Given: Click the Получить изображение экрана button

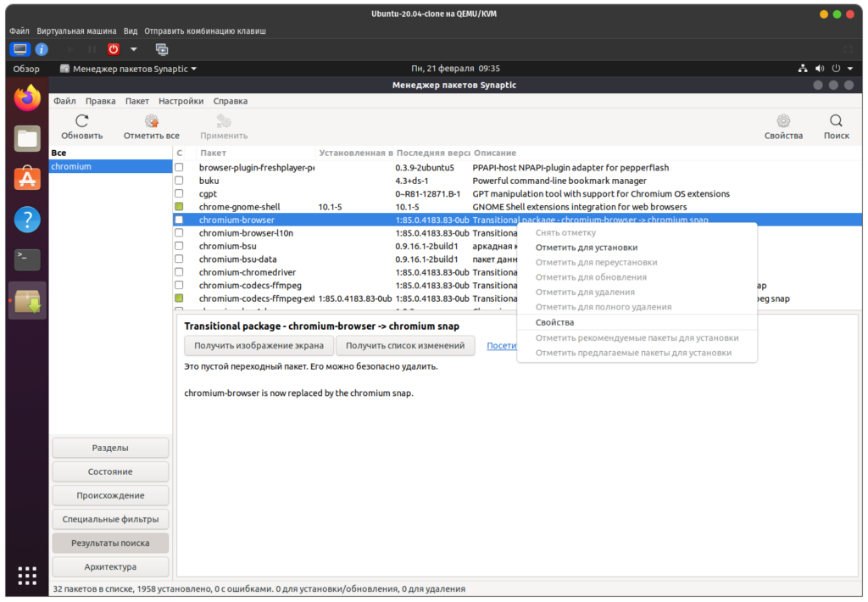Looking at the screenshot, I should click(259, 345).
